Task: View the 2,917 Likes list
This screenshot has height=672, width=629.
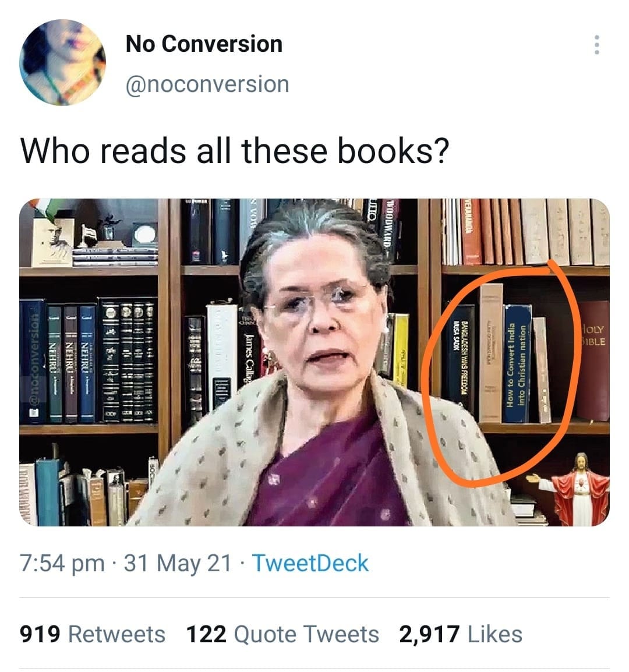Action: [461, 634]
